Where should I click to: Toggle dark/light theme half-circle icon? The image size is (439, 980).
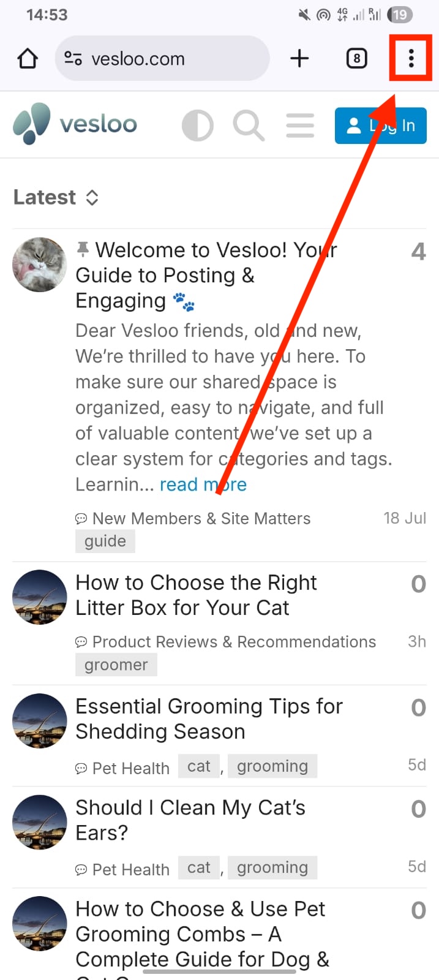coord(198,126)
